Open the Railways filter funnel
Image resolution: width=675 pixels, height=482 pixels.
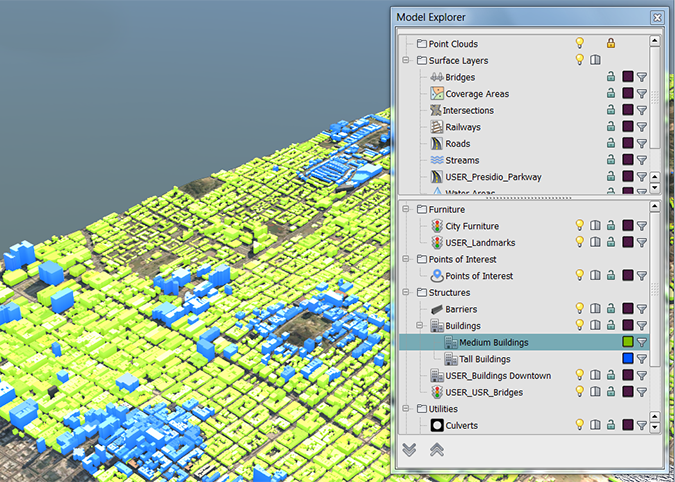pos(642,127)
